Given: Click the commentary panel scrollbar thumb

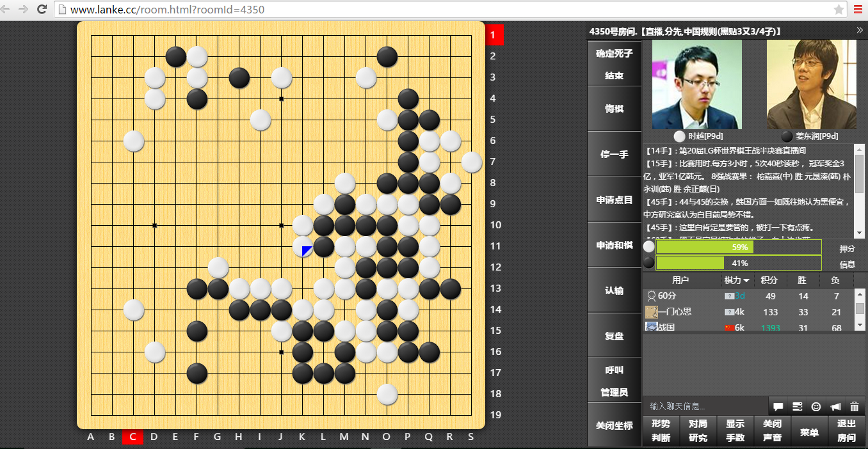Looking at the screenshot, I should (860, 173).
